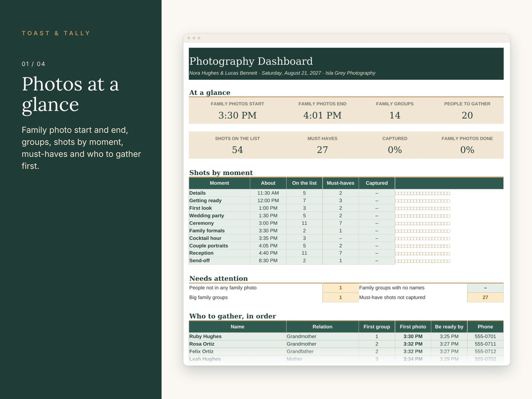Select the "Cocktail hour" moment label
532x399 pixels.
[205, 238]
